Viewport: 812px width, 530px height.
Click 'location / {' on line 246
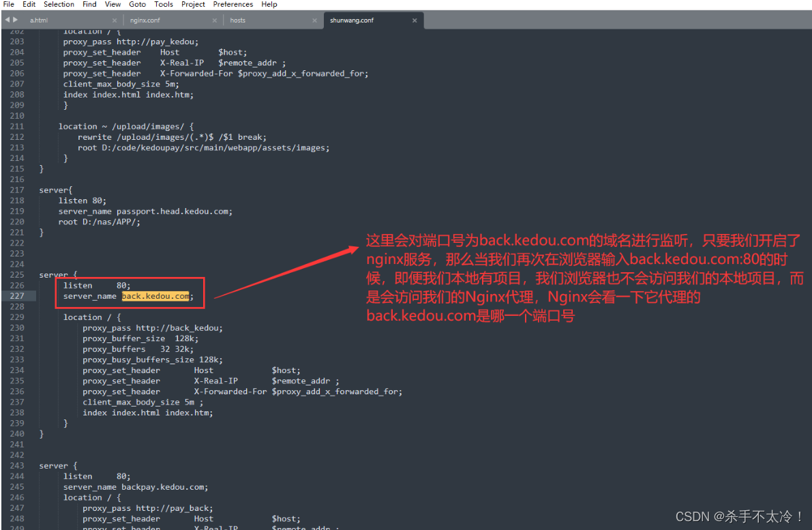(x=92, y=497)
